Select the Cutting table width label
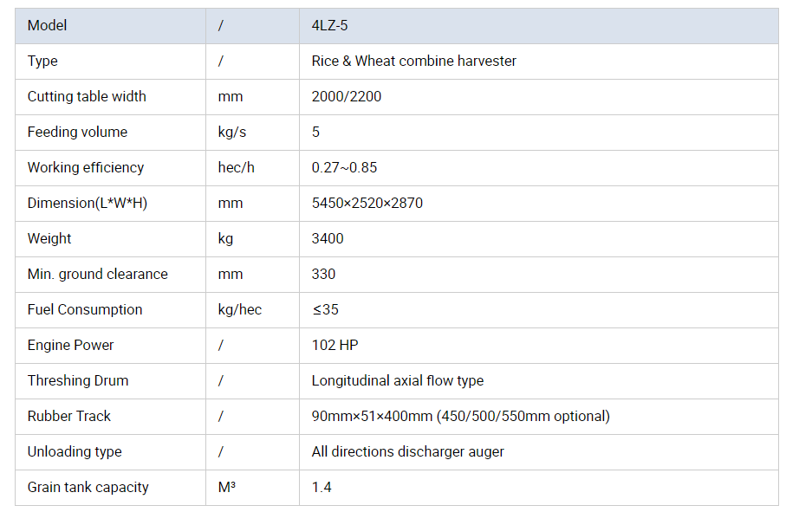The width and height of the screenshot is (812, 525). point(87,97)
